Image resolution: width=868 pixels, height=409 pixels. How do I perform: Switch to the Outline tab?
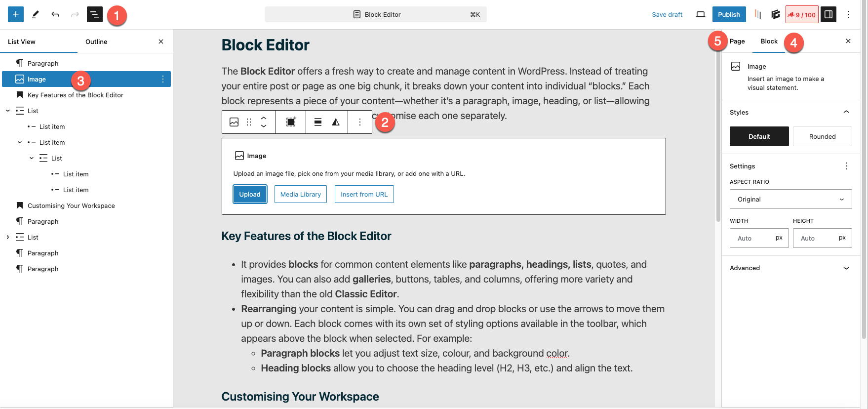(x=96, y=41)
